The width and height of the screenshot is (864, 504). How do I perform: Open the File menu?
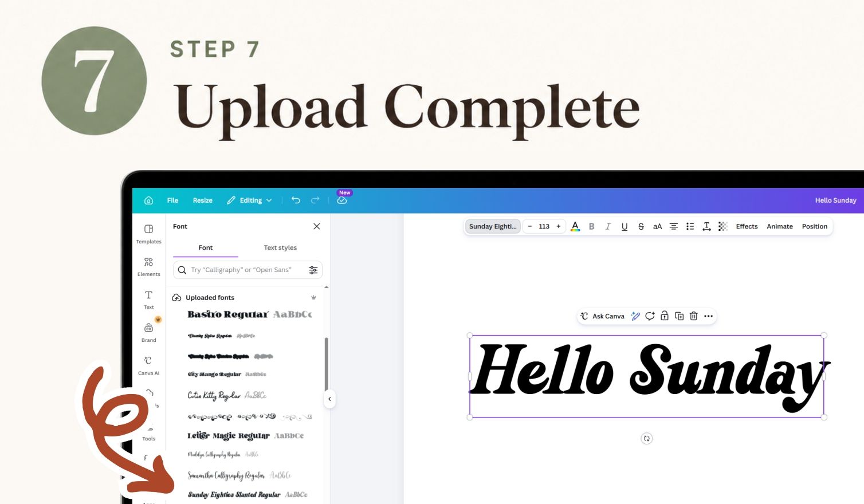(172, 200)
